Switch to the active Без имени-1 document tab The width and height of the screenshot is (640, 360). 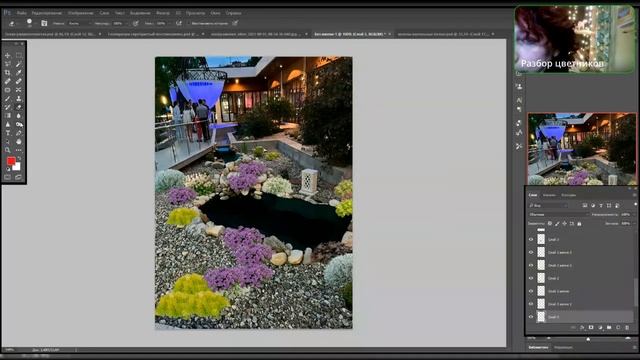tap(350, 34)
